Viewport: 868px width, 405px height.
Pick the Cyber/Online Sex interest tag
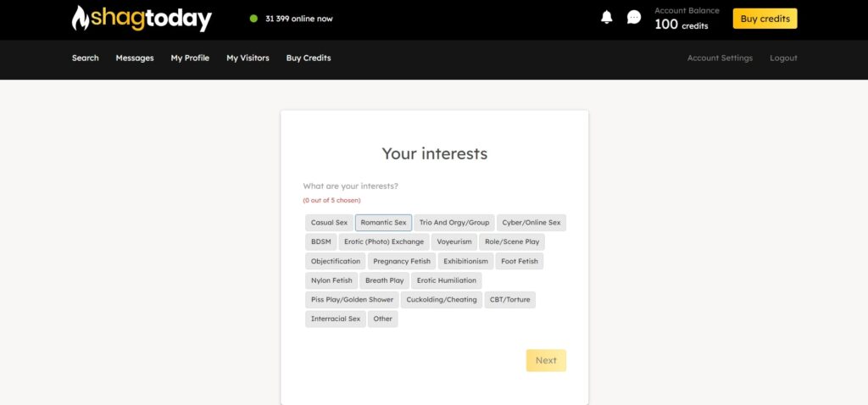[x=531, y=223]
